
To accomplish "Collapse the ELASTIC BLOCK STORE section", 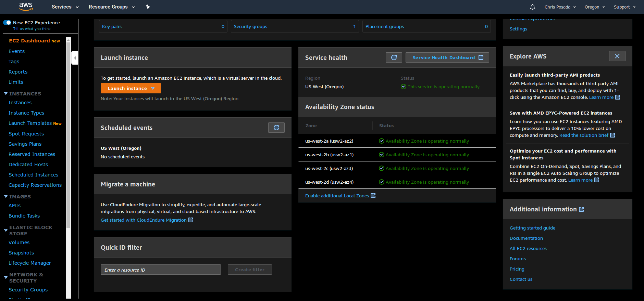I will click(x=6, y=230).
